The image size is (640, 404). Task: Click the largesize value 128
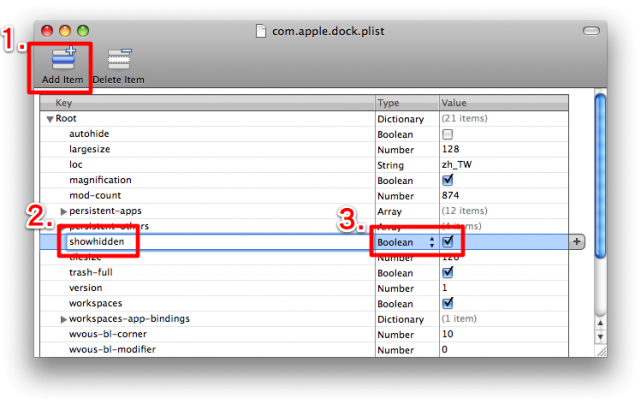[451, 149]
